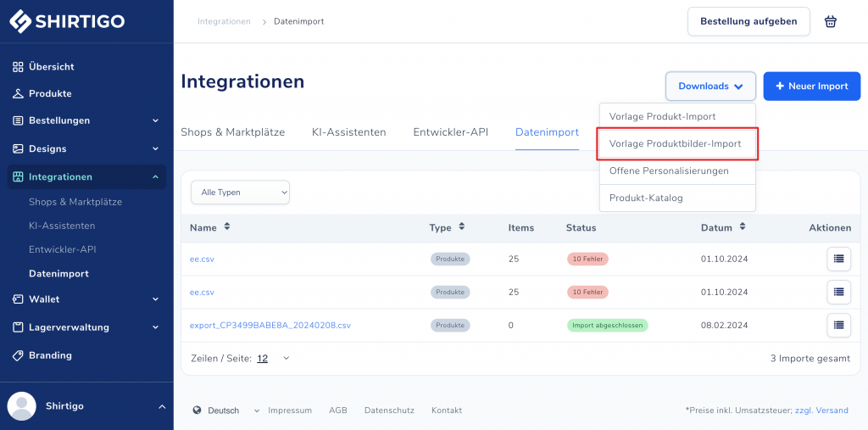Expand the Designs sidebar menu chevron
This screenshot has width=868, height=430.
click(x=156, y=148)
